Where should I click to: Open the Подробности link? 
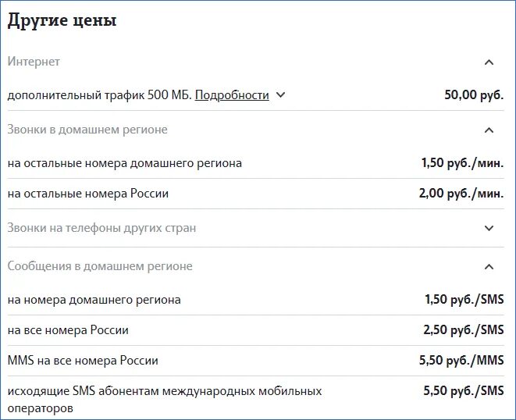(x=232, y=95)
